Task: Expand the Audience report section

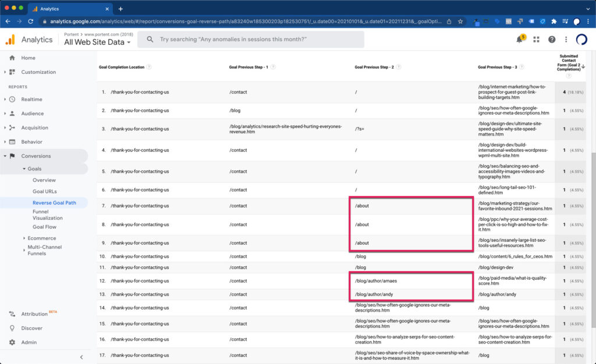Action: [x=32, y=113]
